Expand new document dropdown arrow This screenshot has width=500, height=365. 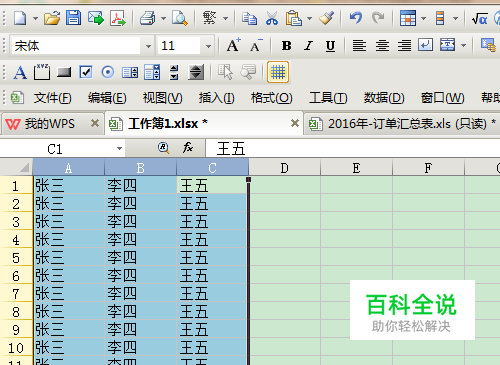[x=35, y=18]
